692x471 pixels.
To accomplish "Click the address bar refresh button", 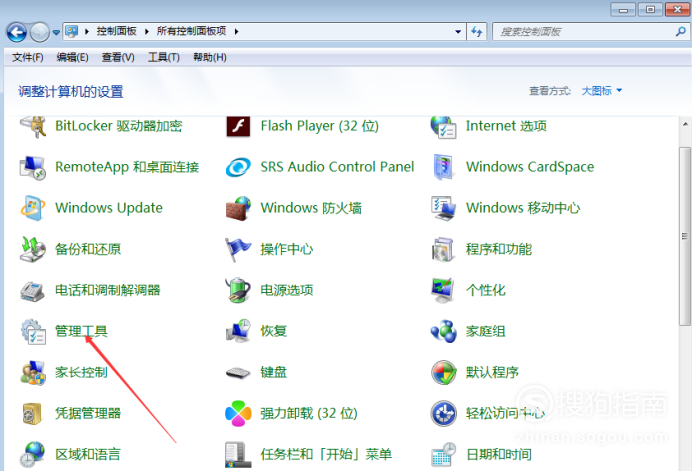I will (x=477, y=31).
